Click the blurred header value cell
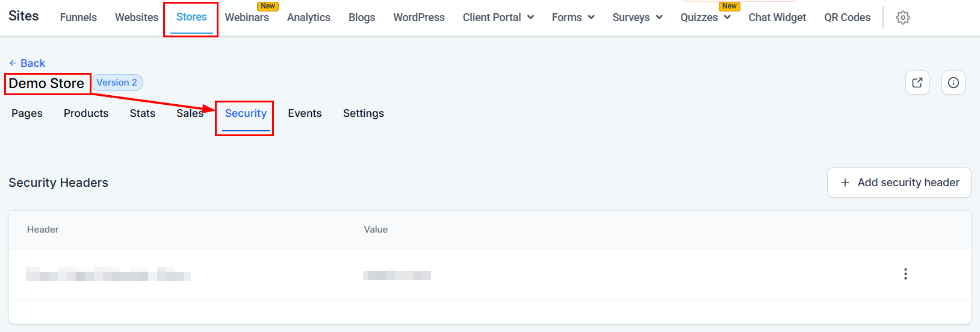The width and height of the screenshot is (980, 332). [x=397, y=275]
